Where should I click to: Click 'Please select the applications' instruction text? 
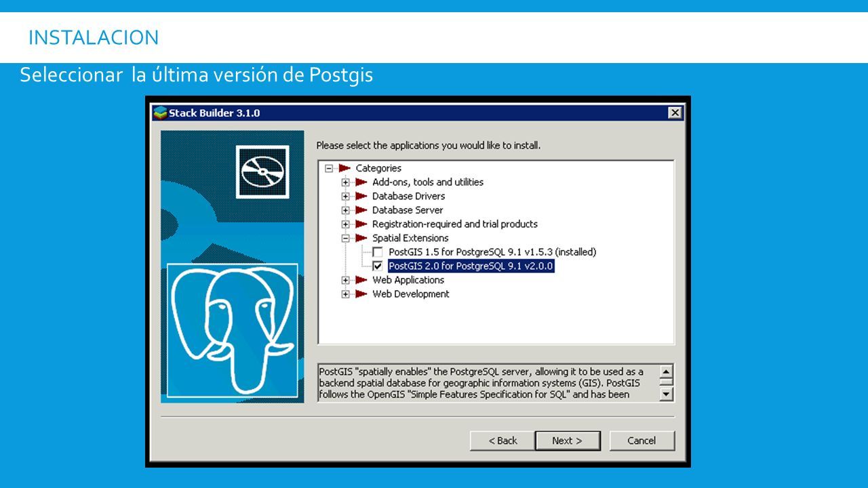tap(429, 145)
